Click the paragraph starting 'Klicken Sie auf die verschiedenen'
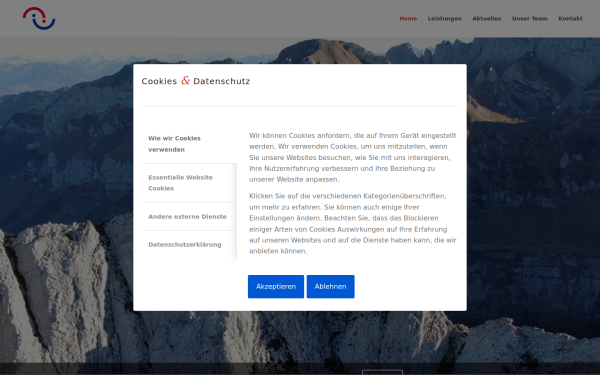 (x=352, y=223)
